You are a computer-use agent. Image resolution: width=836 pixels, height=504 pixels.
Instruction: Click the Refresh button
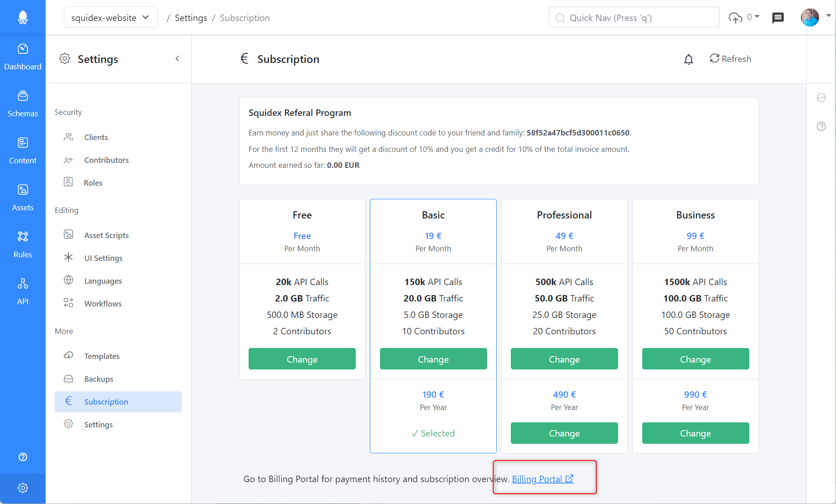pyautogui.click(x=731, y=59)
